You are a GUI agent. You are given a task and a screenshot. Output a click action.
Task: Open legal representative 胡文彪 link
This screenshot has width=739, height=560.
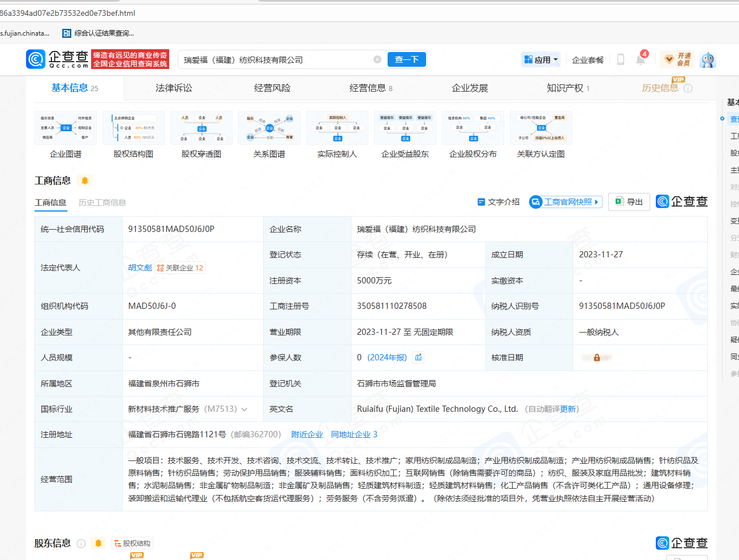tap(140, 268)
